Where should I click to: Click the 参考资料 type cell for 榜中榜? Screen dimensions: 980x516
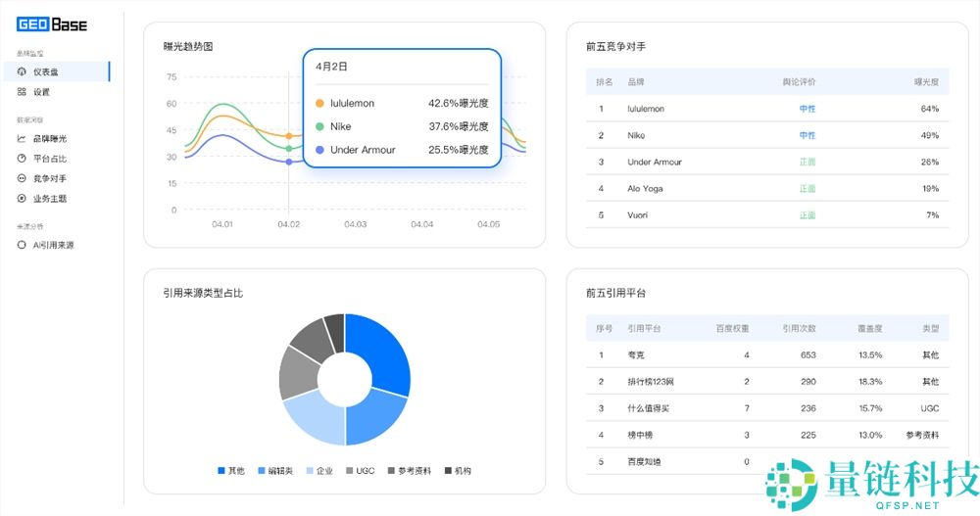[922, 435]
